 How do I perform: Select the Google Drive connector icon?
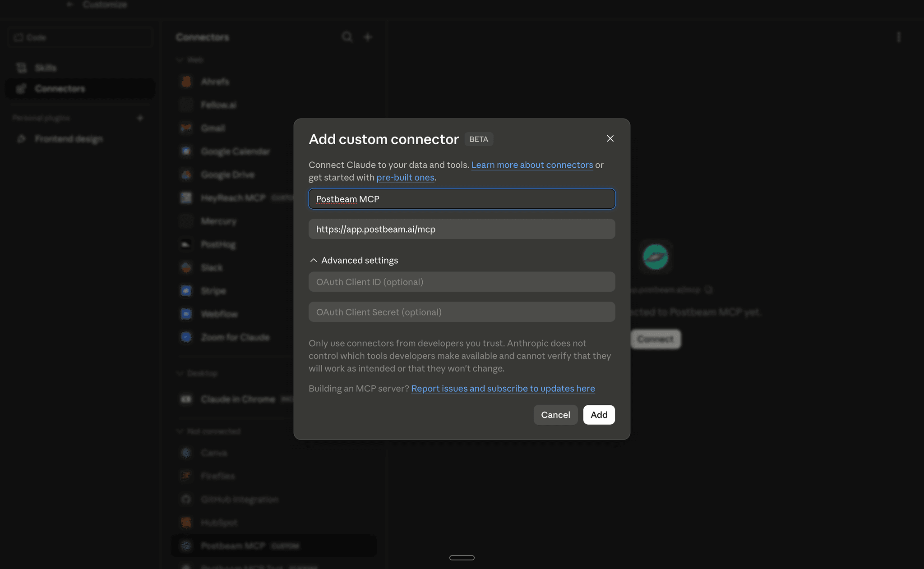coord(186,174)
